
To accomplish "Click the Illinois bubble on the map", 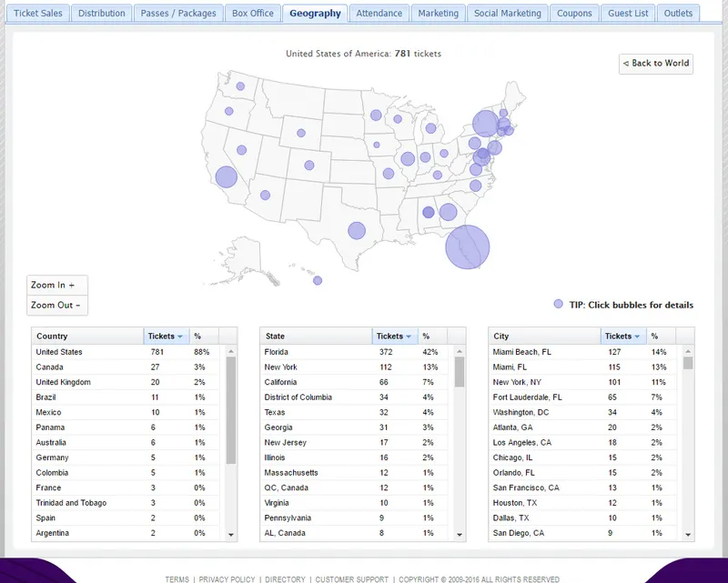I will [408, 159].
